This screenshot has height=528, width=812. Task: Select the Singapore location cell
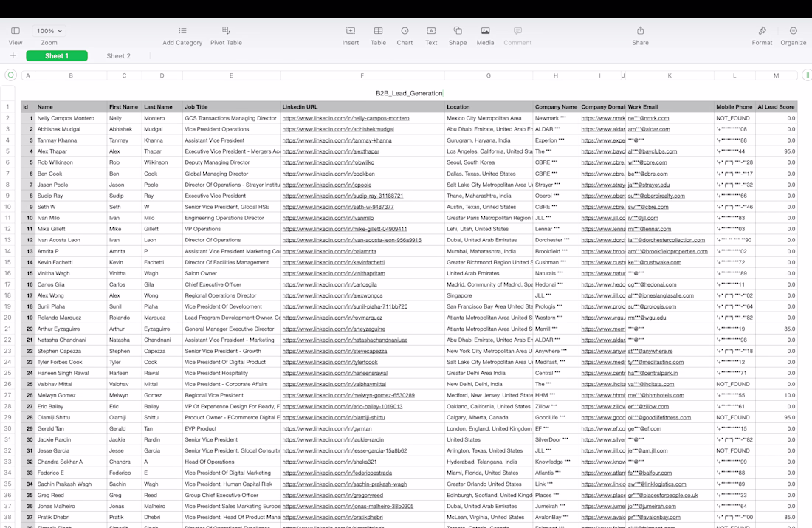489,295
